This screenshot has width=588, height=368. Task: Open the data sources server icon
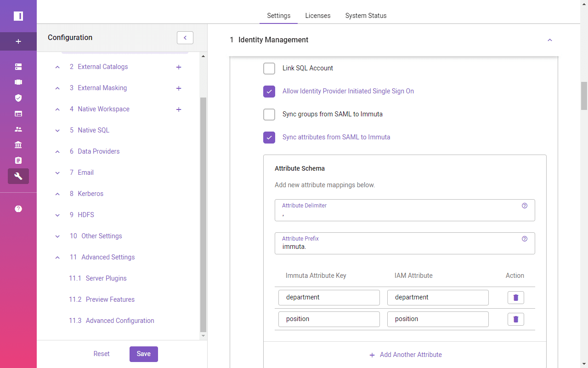coord(18,67)
